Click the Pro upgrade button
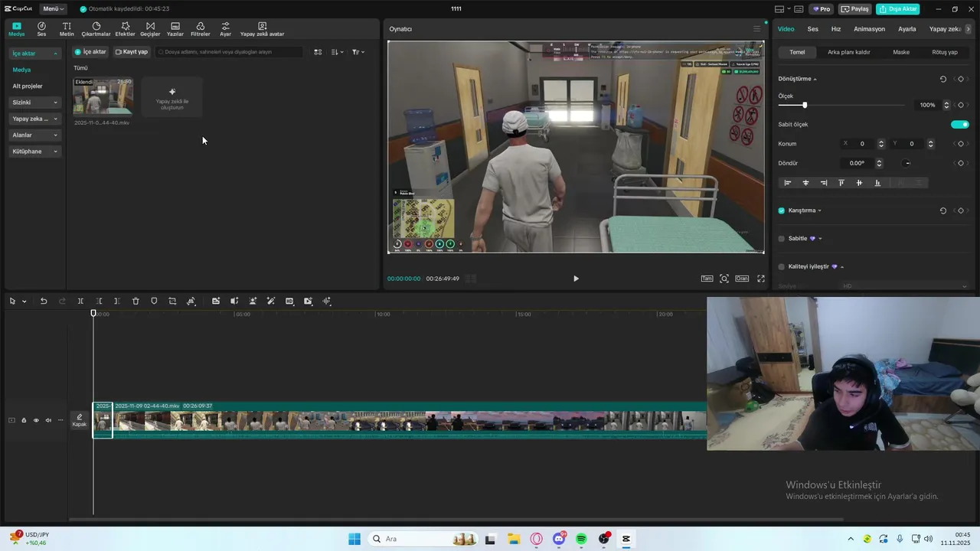Image resolution: width=980 pixels, height=551 pixels. [x=822, y=9]
